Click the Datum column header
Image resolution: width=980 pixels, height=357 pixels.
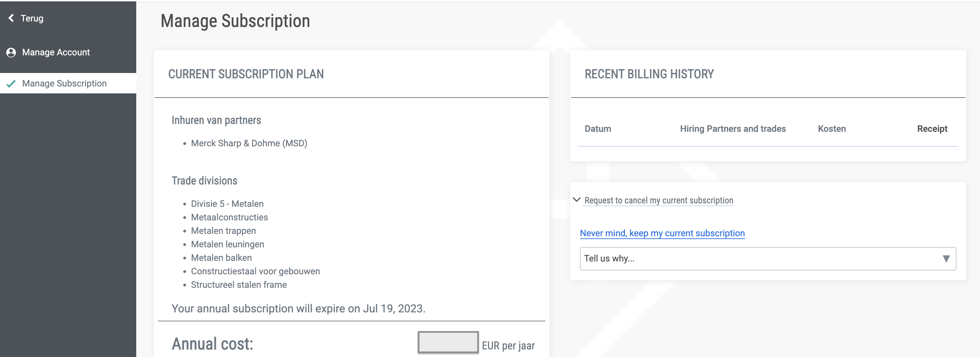coord(598,129)
